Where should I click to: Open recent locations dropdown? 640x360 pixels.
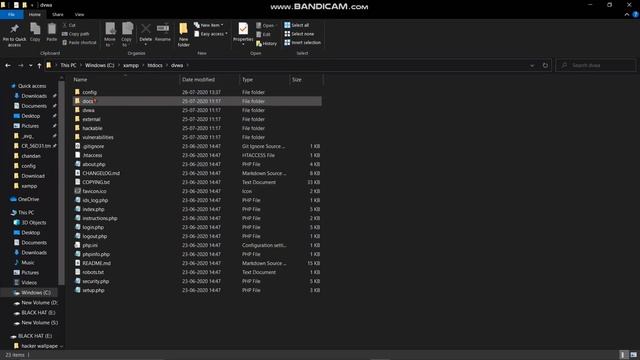pyautogui.click(x=30, y=65)
